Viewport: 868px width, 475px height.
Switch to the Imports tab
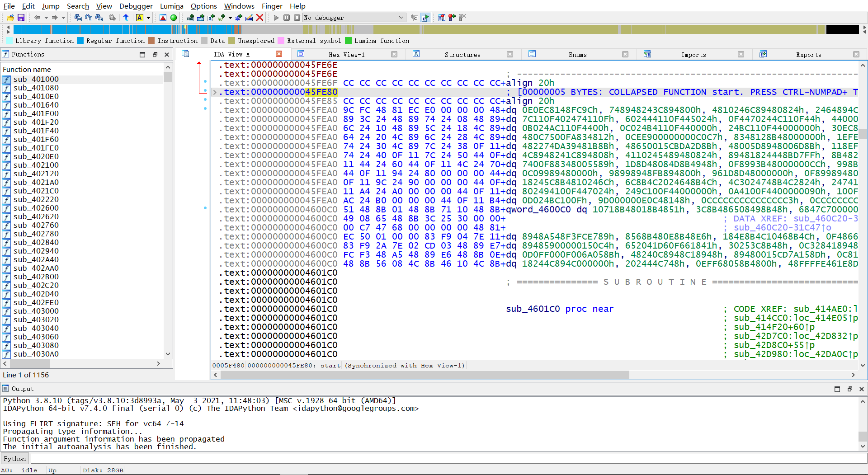click(693, 55)
